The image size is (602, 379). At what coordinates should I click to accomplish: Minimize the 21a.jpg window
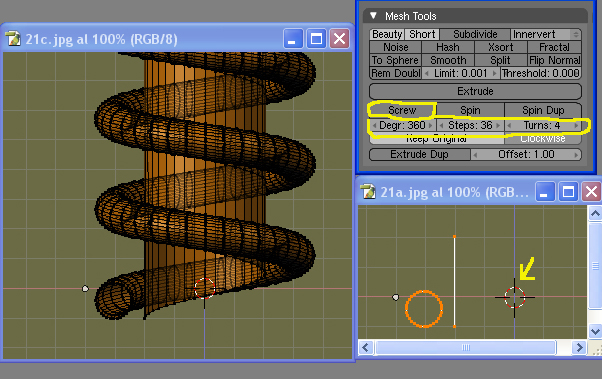[x=545, y=192]
